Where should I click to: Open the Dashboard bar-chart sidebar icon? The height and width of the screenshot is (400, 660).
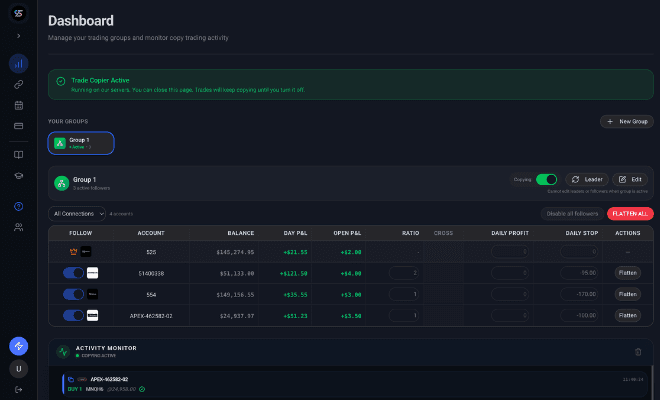pos(19,64)
